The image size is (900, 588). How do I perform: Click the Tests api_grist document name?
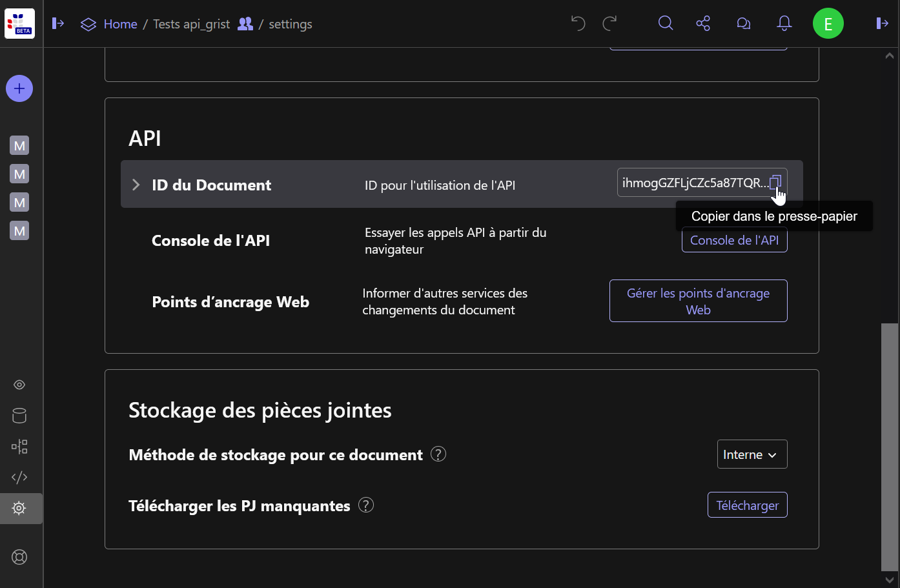[191, 24]
